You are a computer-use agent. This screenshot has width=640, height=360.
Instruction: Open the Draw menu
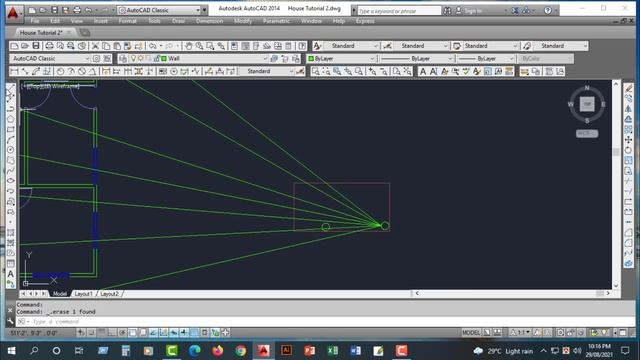[x=178, y=21]
